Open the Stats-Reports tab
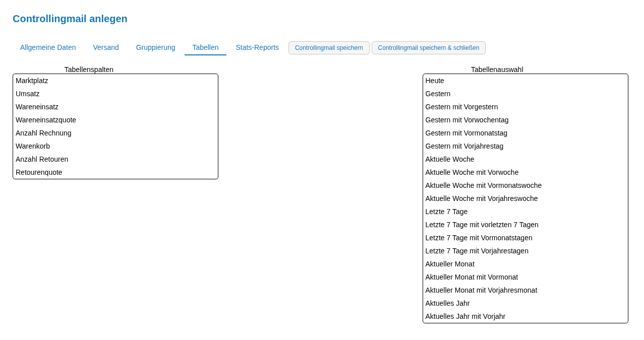The height and width of the screenshot is (340, 644). 257,47
